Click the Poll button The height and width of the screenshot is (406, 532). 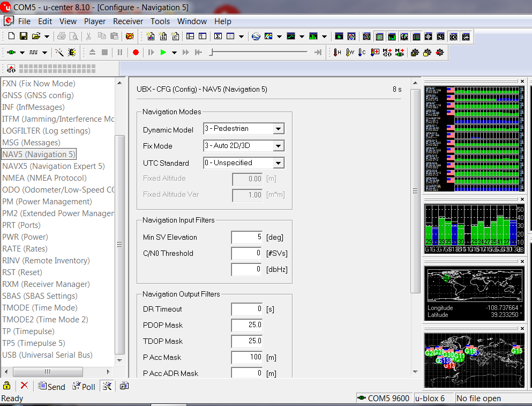(84, 386)
